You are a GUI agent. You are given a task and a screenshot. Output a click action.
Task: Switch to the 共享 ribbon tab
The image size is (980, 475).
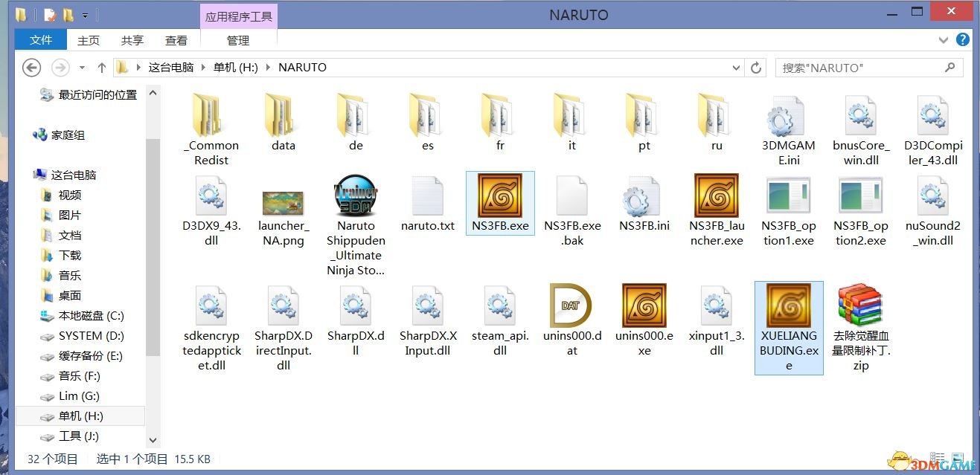[132, 40]
